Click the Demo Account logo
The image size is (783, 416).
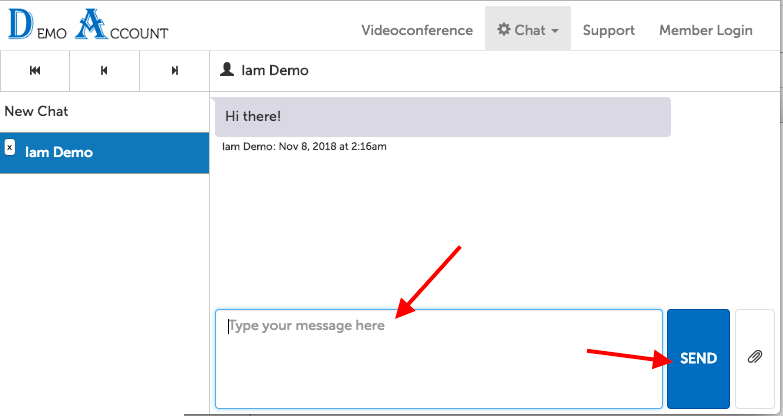pyautogui.click(x=88, y=25)
